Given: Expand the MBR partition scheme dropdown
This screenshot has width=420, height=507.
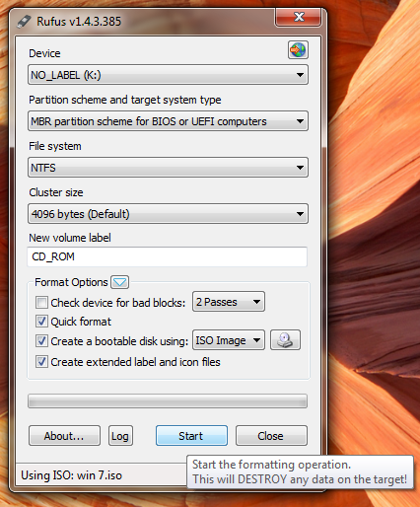Looking at the screenshot, I should point(168,121).
